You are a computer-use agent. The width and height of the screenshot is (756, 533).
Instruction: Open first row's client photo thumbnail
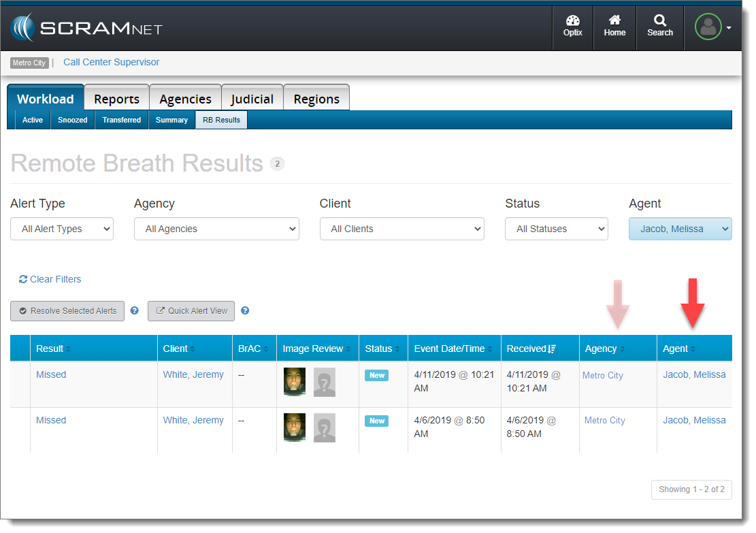coord(295,381)
